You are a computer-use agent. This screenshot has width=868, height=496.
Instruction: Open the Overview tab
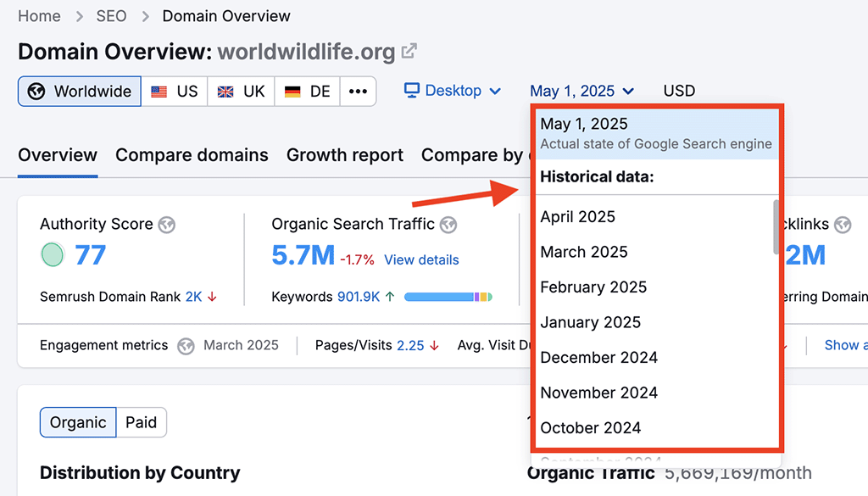[58, 155]
